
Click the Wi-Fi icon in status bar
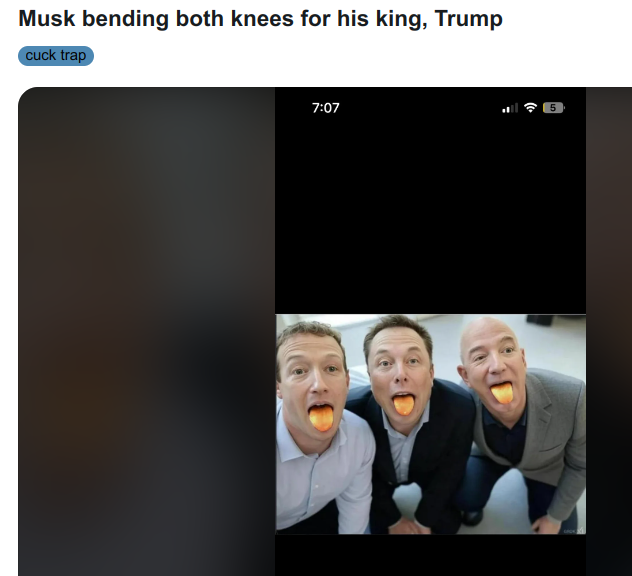[530, 108]
